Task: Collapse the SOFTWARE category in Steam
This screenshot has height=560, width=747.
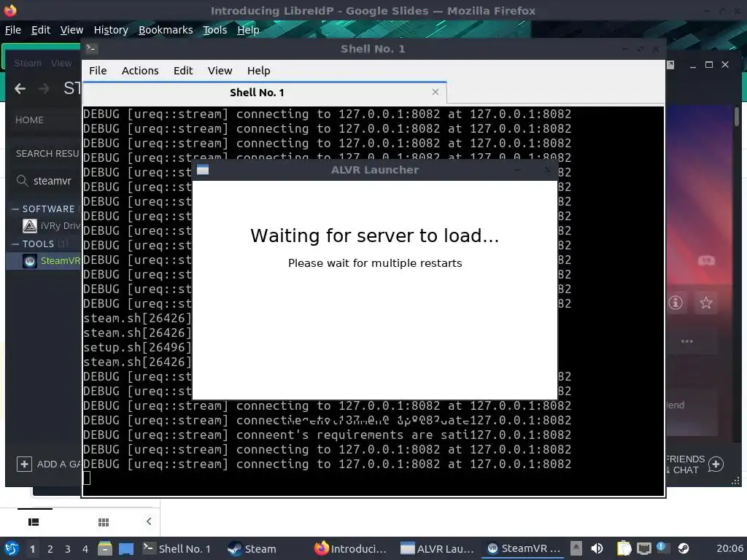Action: coord(15,209)
